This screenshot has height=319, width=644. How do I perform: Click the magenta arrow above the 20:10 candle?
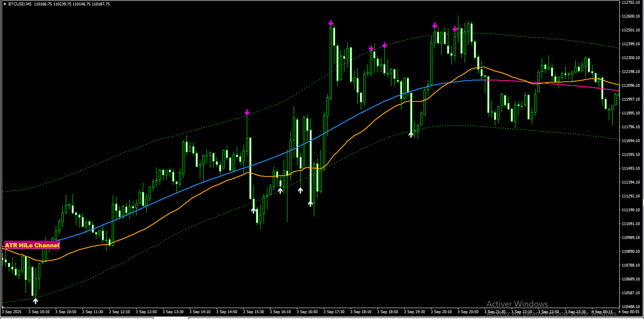[435, 26]
